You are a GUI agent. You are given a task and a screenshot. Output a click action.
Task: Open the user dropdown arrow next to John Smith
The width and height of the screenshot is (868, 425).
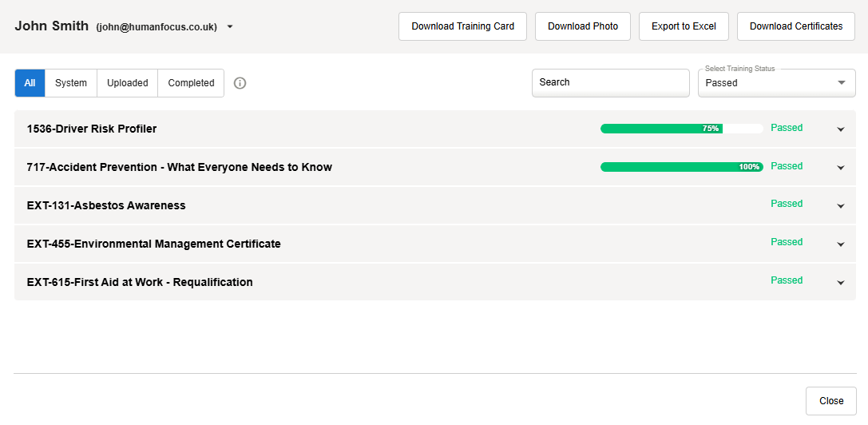[230, 26]
